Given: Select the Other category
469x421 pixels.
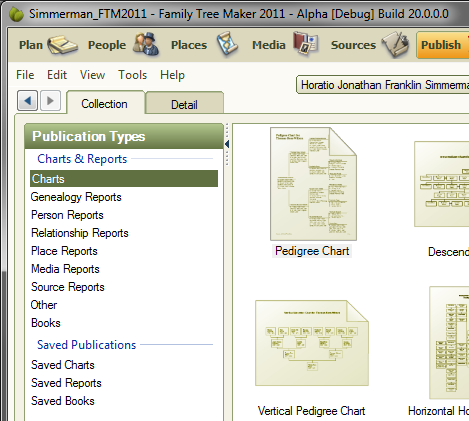Looking at the screenshot, I should click(44, 305).
